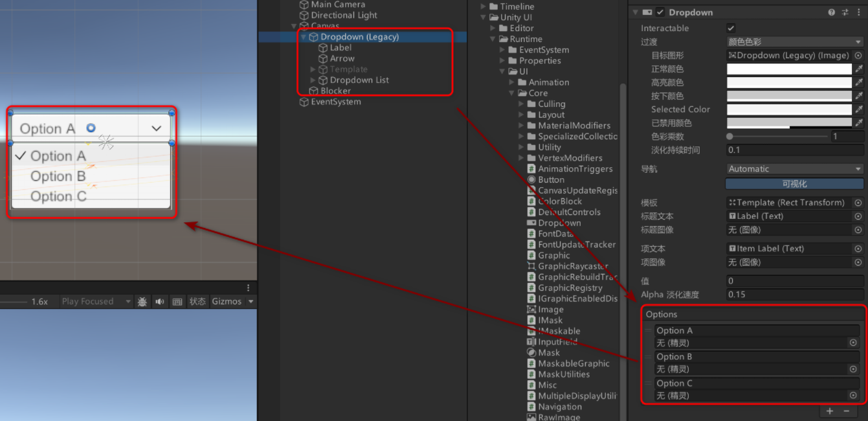This screenshot has width=868, height=421.
Task: Toggle the bug debug icon in Game view
Action: (142, 302)
